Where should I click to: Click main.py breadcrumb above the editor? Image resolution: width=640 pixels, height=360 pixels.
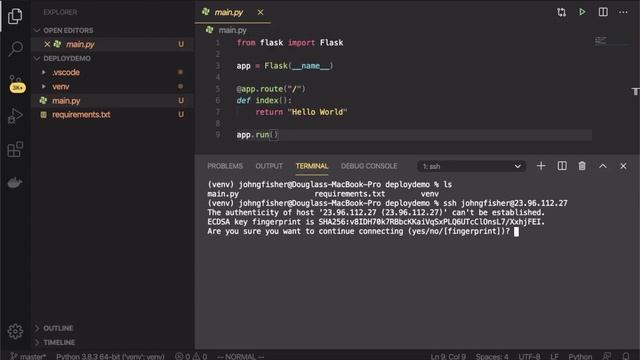tap(232, 30)
